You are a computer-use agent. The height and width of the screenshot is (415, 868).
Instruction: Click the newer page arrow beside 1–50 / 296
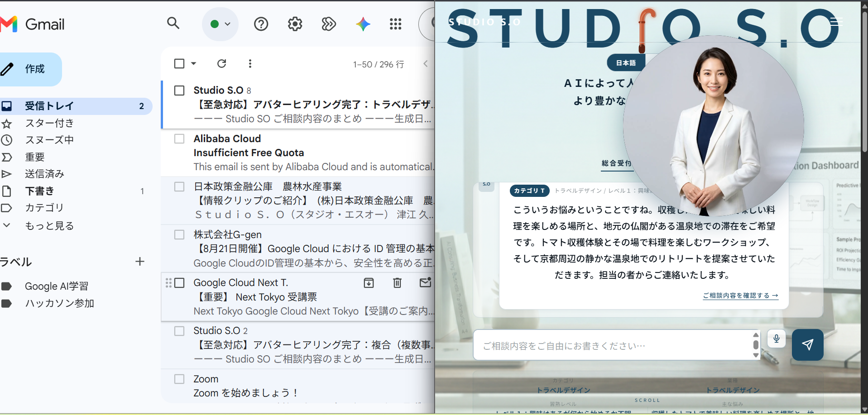pyautogui.click(x=426, y=64)
